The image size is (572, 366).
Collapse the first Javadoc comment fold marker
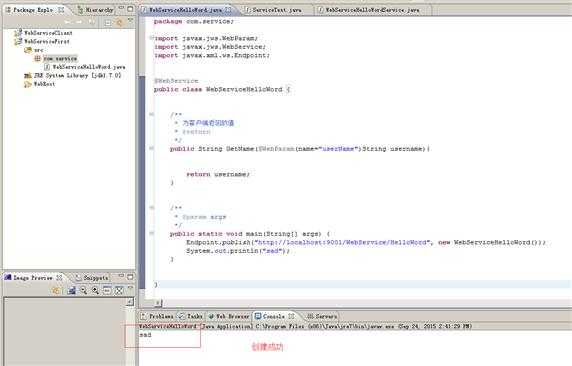pos(151,114)
